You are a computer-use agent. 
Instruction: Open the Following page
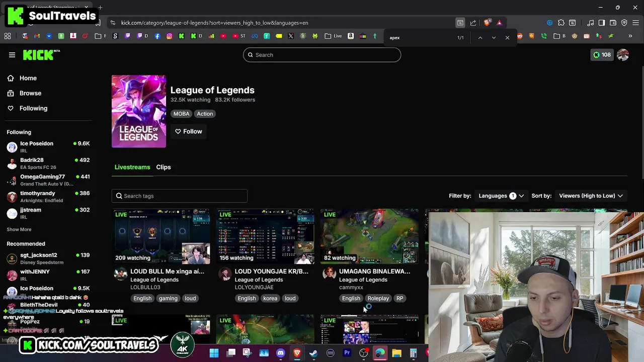pyautogui.click(x=33, y=108)
